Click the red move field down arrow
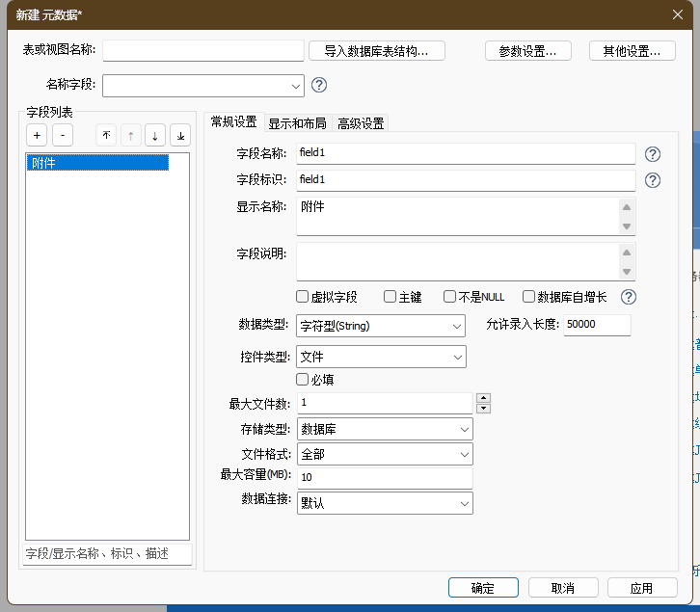Screen dimensions: 700x612 point(155,136)
